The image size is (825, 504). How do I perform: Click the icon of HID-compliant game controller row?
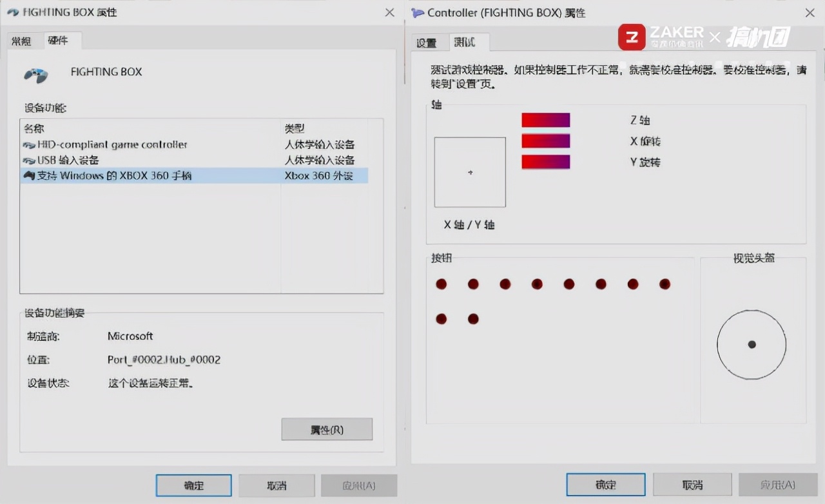29,145
